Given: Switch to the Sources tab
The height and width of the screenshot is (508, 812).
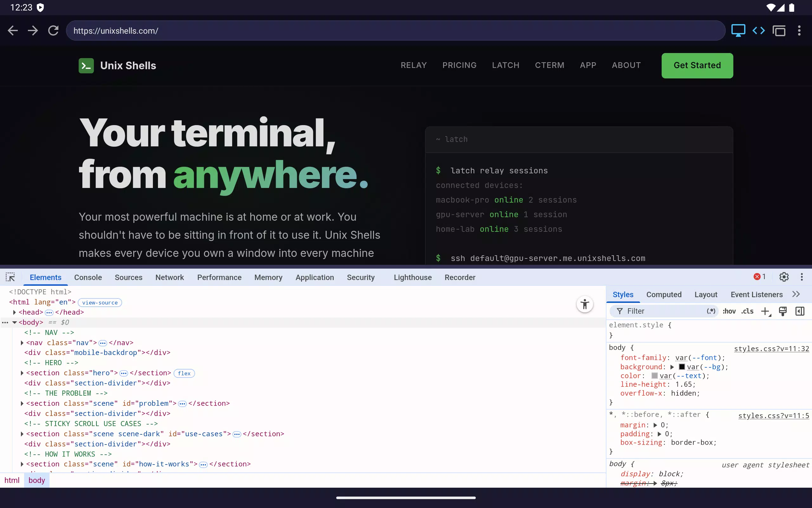Looking at the screenshot, I should [x=128, y=277].
